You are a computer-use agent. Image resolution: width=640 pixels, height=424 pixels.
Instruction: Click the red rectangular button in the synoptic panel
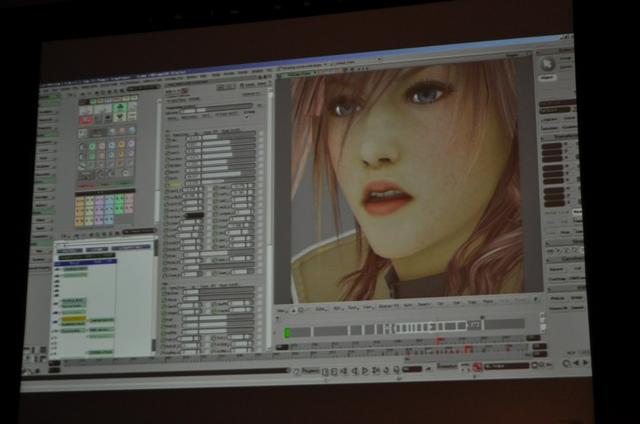pos(86,120)
